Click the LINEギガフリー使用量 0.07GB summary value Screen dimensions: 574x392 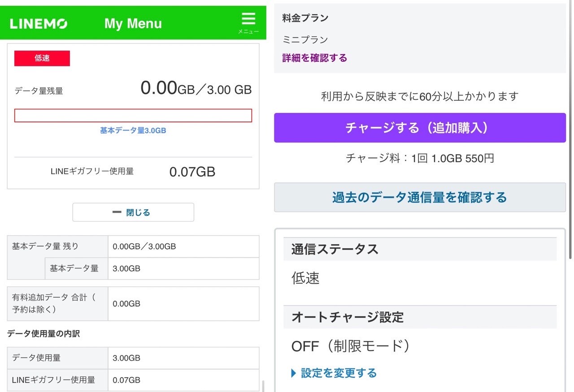point(192,172)
